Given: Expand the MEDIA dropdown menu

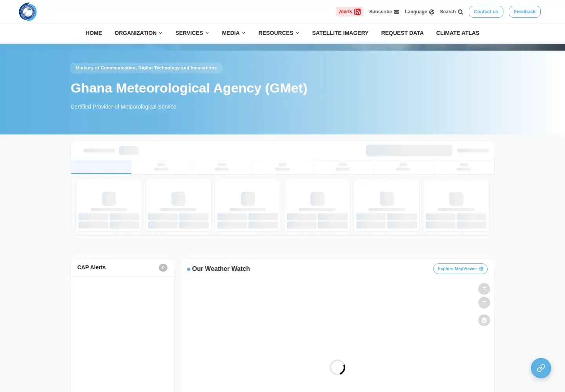Looking at the screenshot, I should click(234, 33).
